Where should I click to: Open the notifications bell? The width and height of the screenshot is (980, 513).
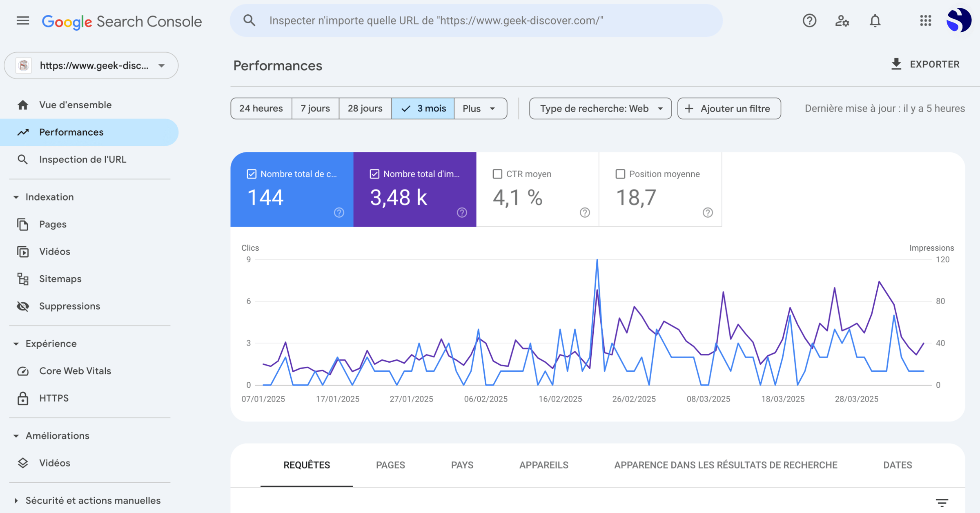coord(875,21)
